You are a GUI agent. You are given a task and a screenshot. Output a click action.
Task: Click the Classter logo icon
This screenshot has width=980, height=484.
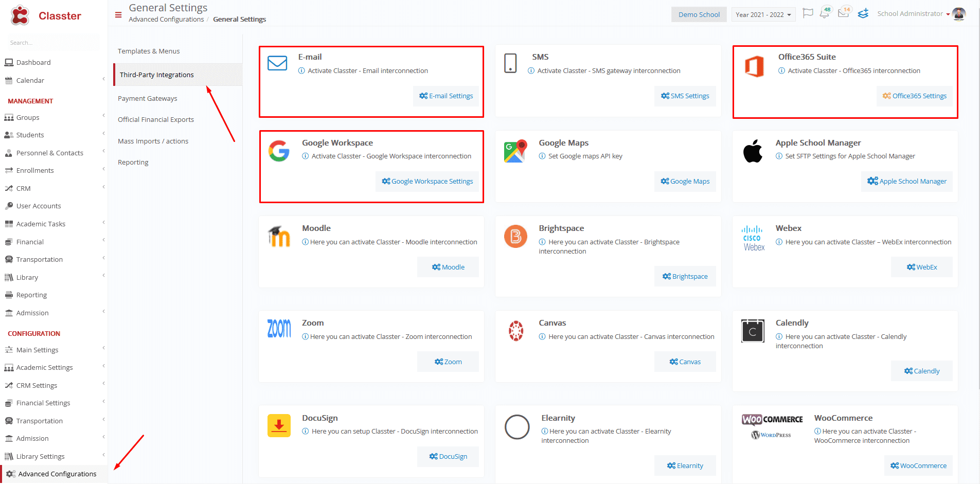coord(20,15)
